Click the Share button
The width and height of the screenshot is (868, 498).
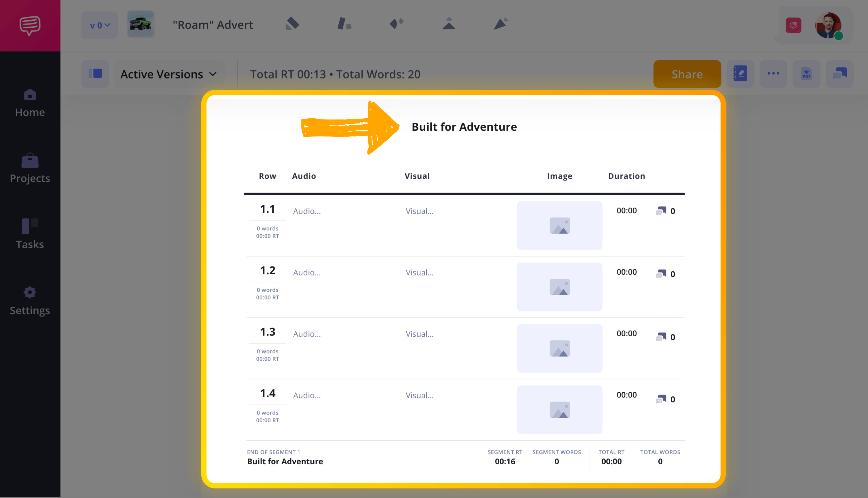point(687,74)
